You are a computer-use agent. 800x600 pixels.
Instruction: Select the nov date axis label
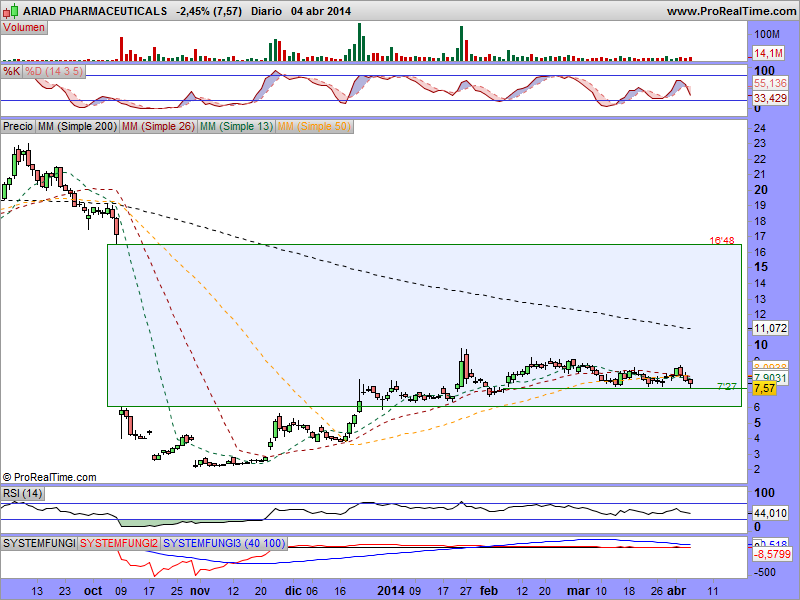[x=199, y=591]
